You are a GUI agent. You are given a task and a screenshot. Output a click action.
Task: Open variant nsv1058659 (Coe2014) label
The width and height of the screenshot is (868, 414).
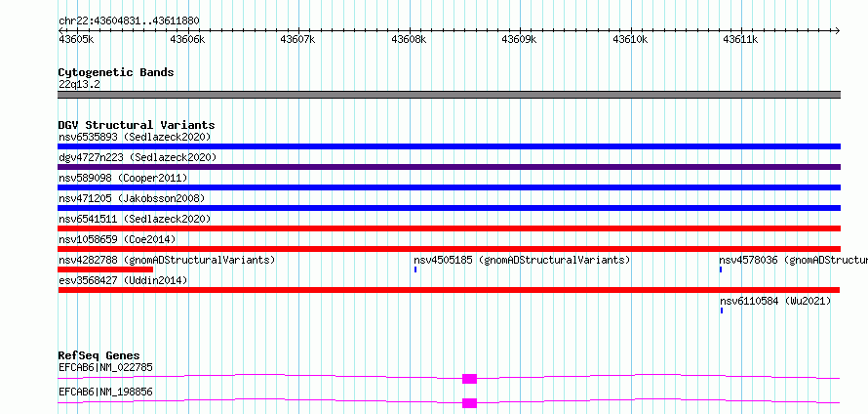(117, 239)
